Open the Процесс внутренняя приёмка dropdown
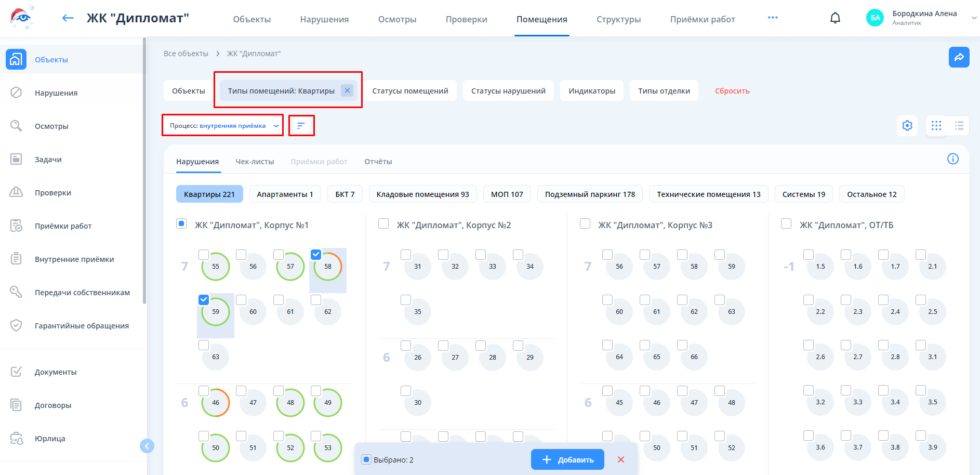This screenshot has height=475, width=980. click(223, 126)
